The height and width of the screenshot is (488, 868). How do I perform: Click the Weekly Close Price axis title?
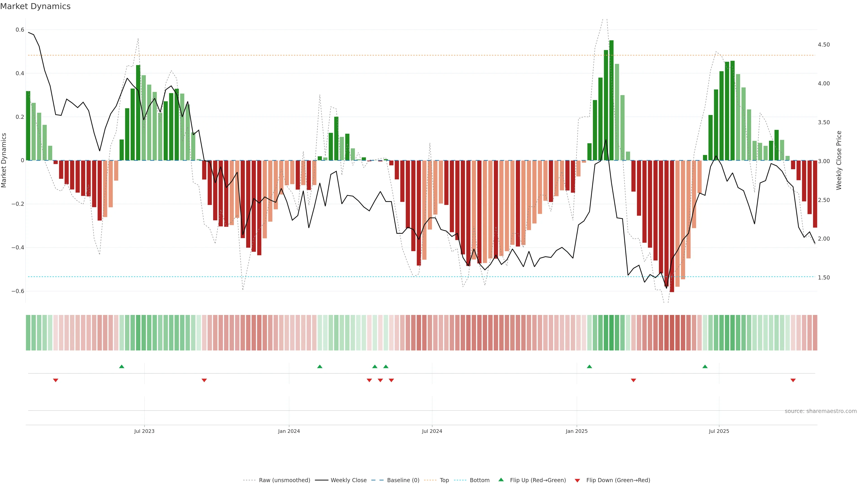coord(839,160)
